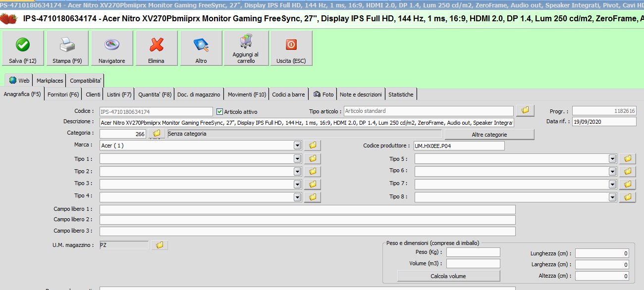Toggle the Articolo attivo checkbox
The width and height of the screenshot is (644, 290).
[220, 112]
